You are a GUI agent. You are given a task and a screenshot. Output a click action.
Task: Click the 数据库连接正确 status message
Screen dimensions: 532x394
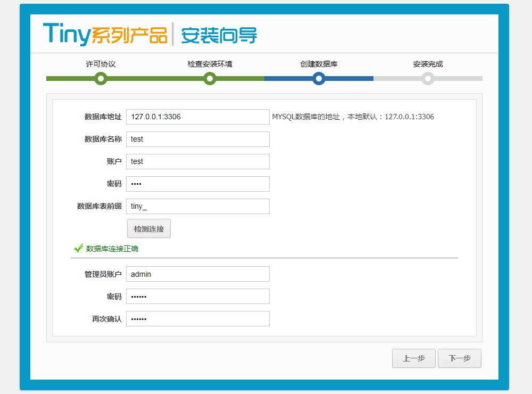(x=112, y=249)
